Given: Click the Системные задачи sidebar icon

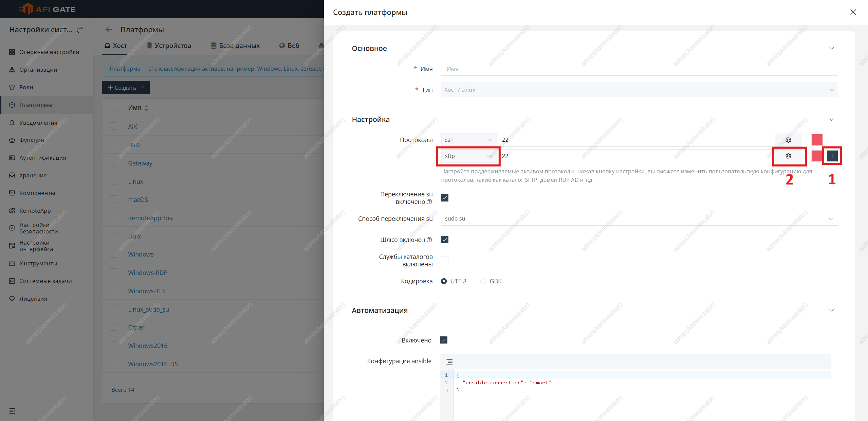Looking at the screenshot, I should click(x=12, y=281).
